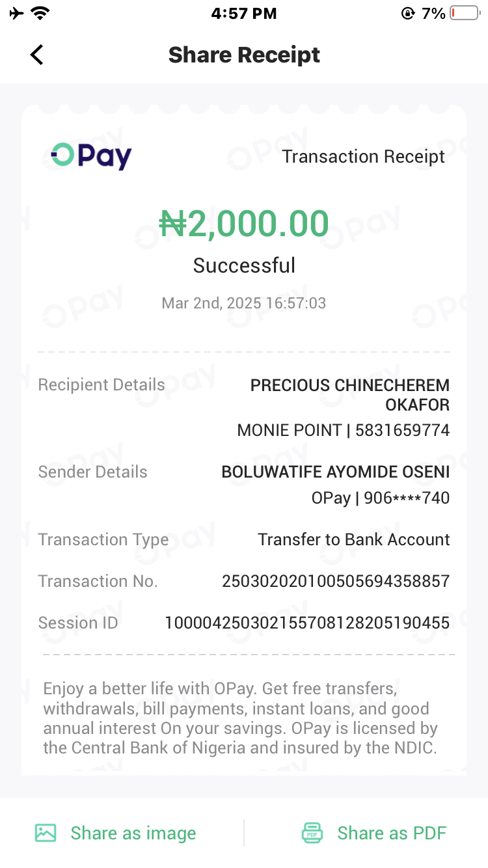Tap the Transaction Receipt heading
488x868 pixels.
pos(364,156)
